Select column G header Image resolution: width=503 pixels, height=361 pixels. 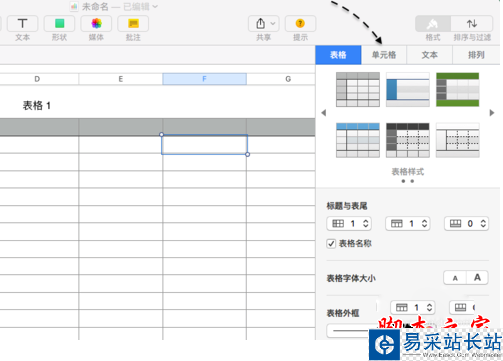(288, 79)
